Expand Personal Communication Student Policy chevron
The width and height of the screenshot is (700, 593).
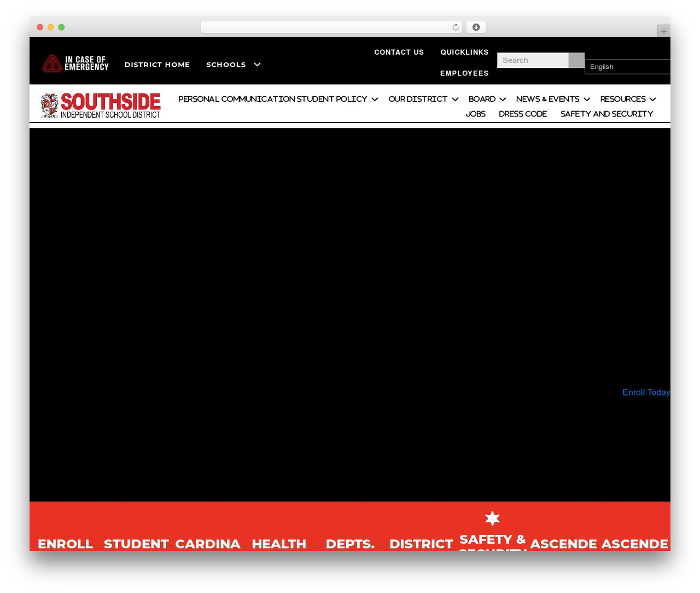[375, 100]
